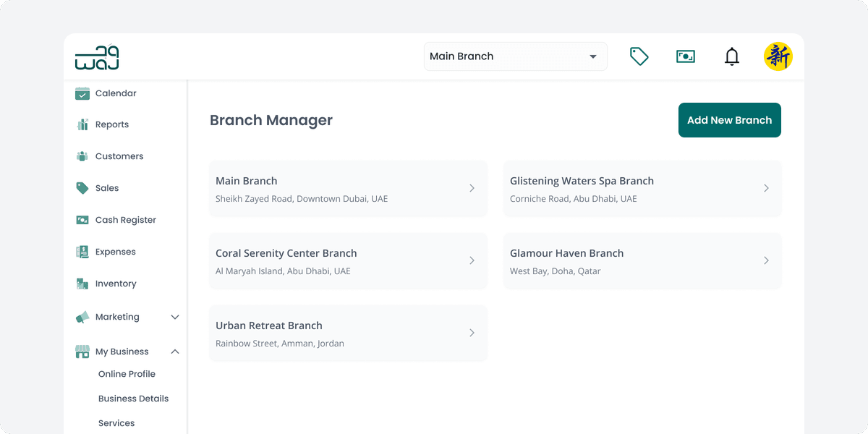The width and height of the screenshot is (868, 434).
Task: Open Online Profile under My Business
Action: [x=127, y=374]
